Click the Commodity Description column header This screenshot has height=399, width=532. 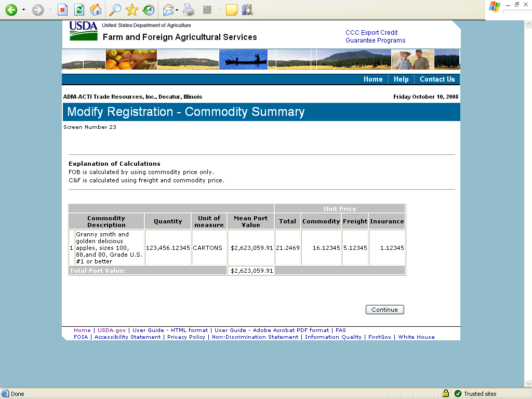coord(107,221)
